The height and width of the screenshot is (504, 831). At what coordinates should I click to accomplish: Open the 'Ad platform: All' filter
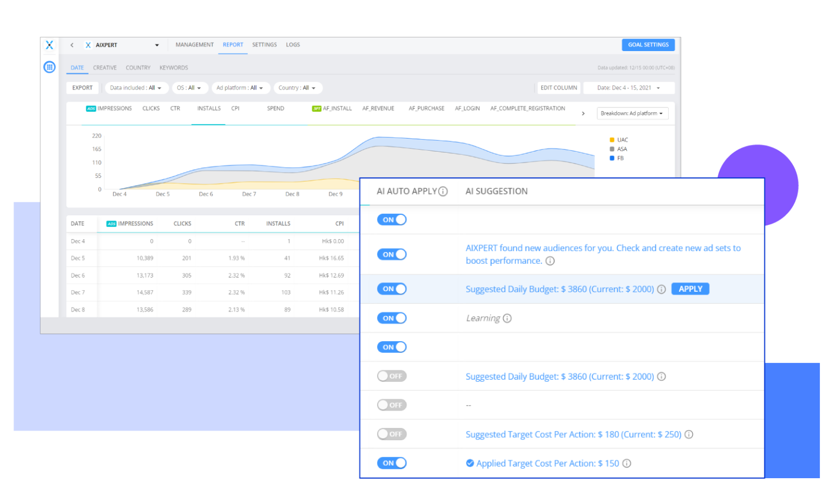[240, 88]
